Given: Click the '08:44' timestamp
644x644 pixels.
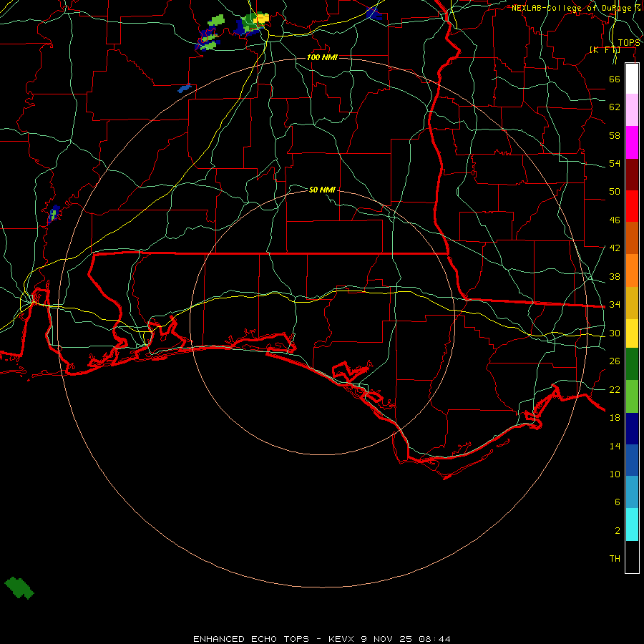Looking at the screenshot, I should point(434,639).
